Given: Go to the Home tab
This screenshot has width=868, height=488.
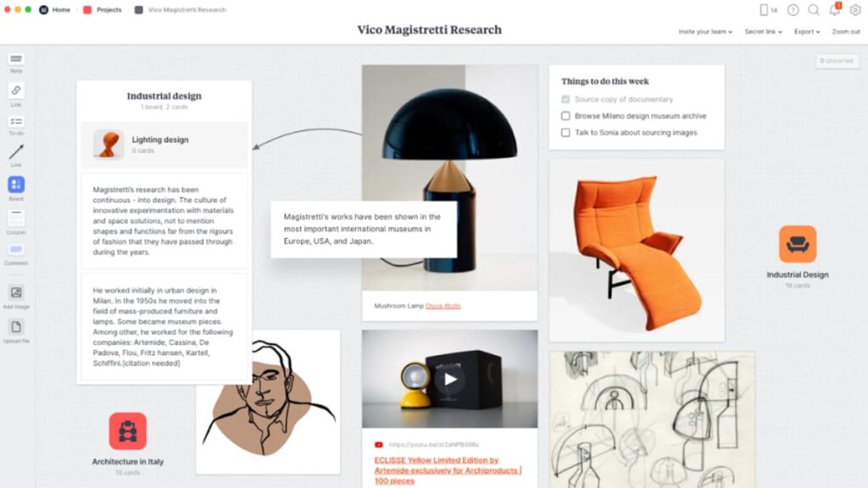Looking at the screenshot, I should (x=55, y=9).
